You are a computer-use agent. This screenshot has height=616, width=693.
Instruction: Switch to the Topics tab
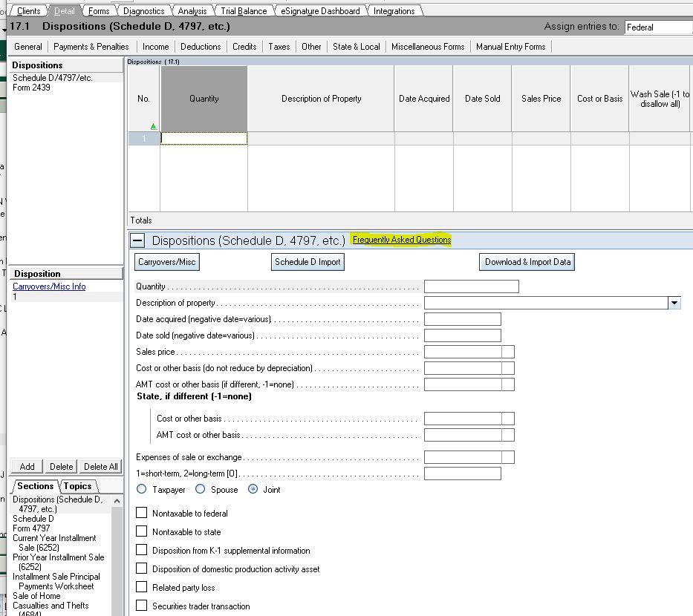[77, 486]
